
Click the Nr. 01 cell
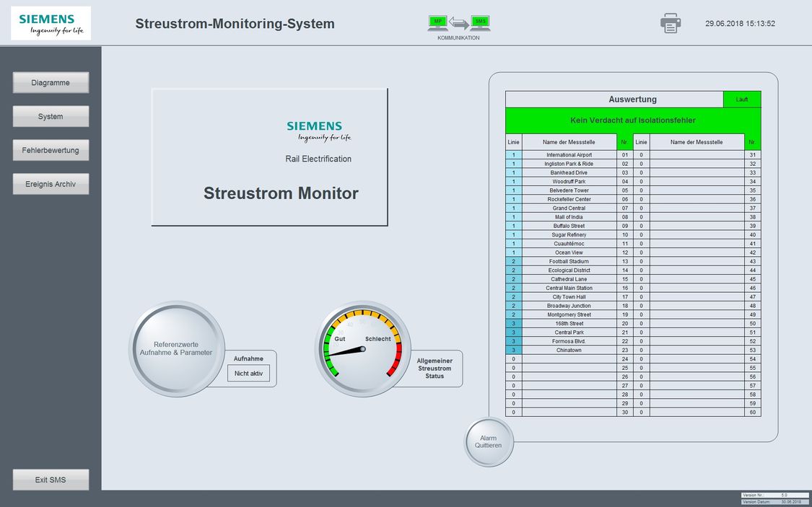pyautogui.click(x=624, y=154)
